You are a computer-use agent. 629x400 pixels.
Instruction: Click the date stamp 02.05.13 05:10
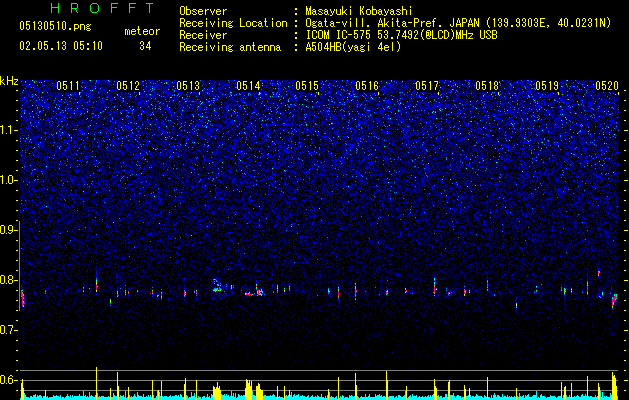point(61,46)
